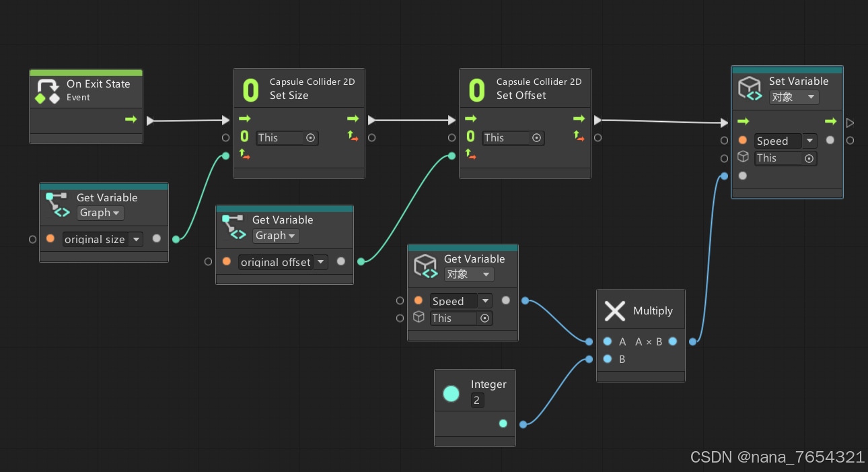The width and height of the screenshot is (868, 472).
Task: Open the Speed variable dropdown on Get Variable
Action: 485,300
